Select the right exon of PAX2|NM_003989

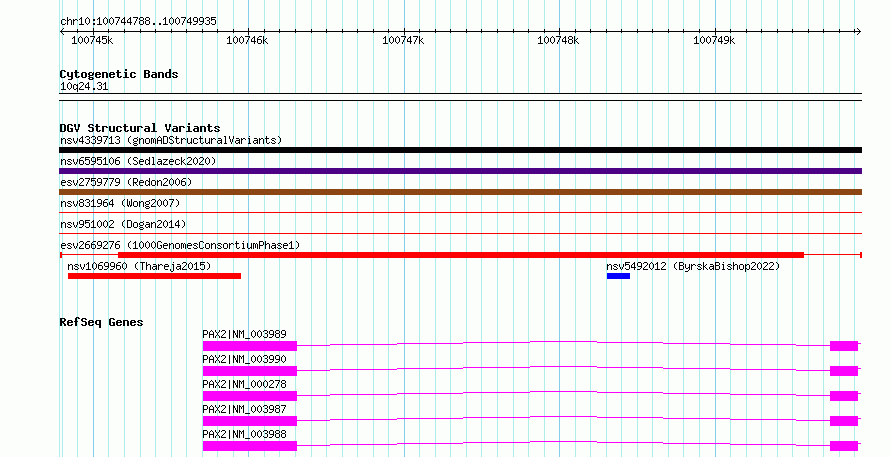click(x=843, y=346)
